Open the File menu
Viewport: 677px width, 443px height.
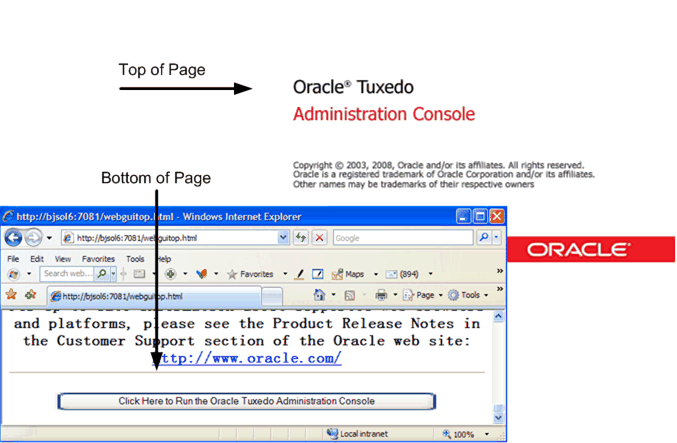pos(13,259)
